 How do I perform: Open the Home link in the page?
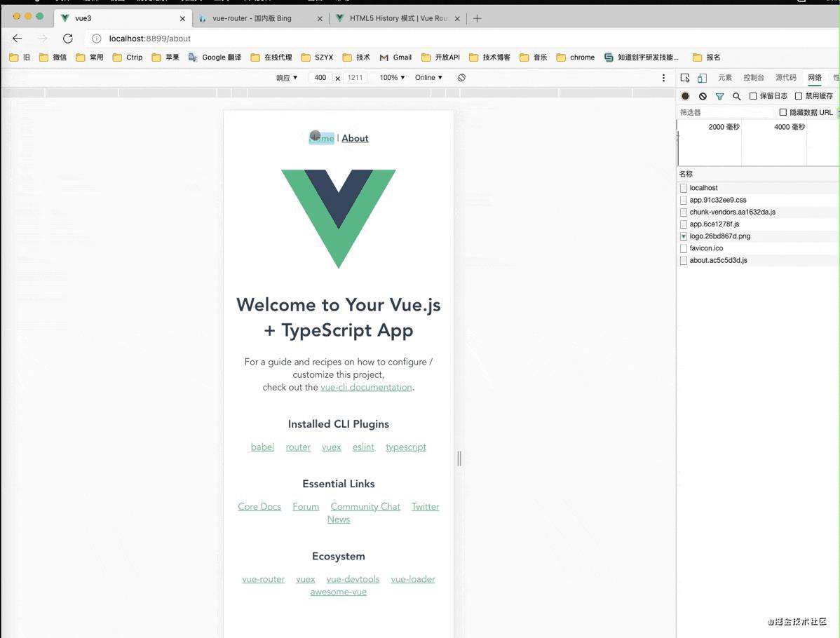point(321,138)
